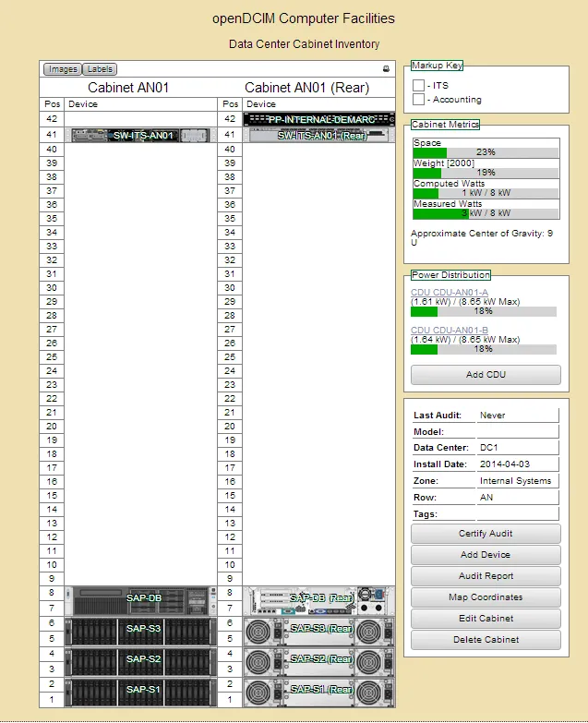Viewport: 588px width, 723px height.
Task: Select SAP-S3 (Rear) device image
Action: (x=318, y=631)
